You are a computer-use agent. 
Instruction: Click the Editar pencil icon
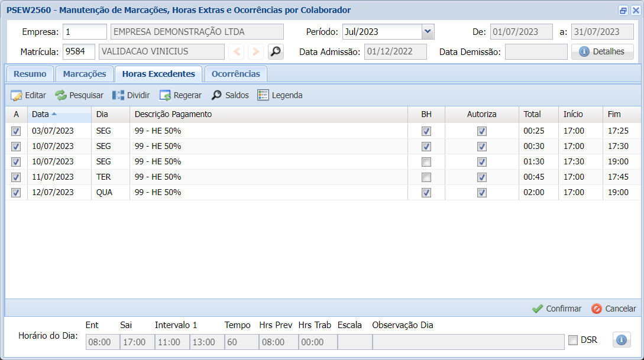(17, 95)
